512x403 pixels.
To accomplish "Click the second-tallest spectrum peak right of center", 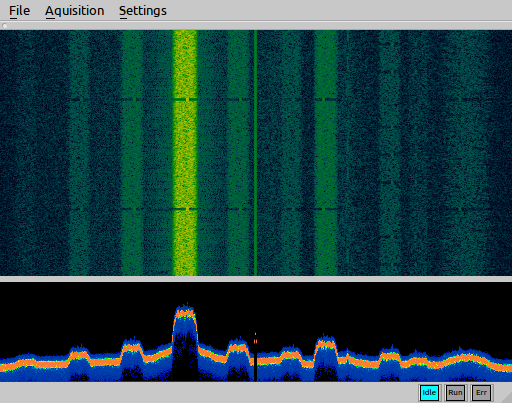I will (325, 343).
